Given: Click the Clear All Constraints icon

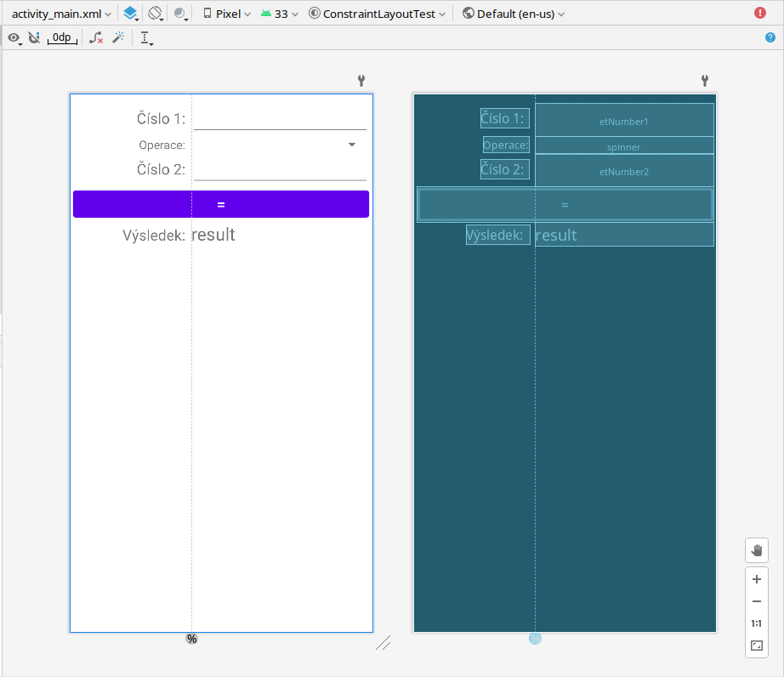Looking at the screenshot, I should [96, 37].
